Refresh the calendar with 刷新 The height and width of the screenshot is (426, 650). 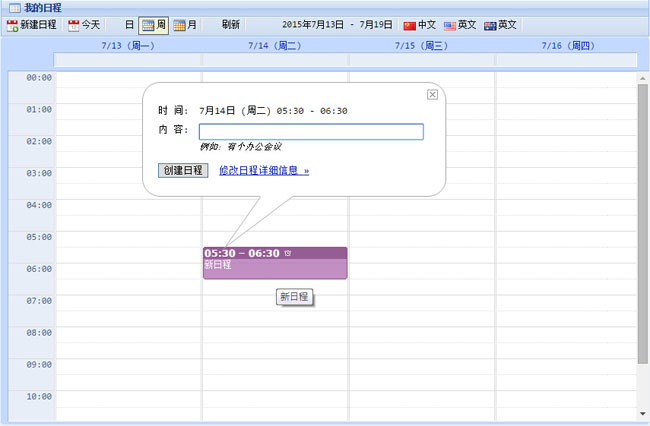pos(230,25)
